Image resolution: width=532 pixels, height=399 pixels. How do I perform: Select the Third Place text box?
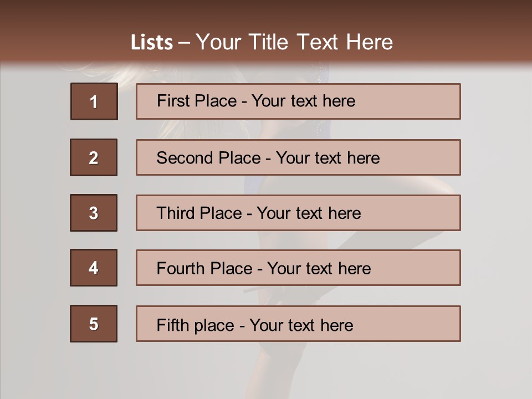[298, 213]
